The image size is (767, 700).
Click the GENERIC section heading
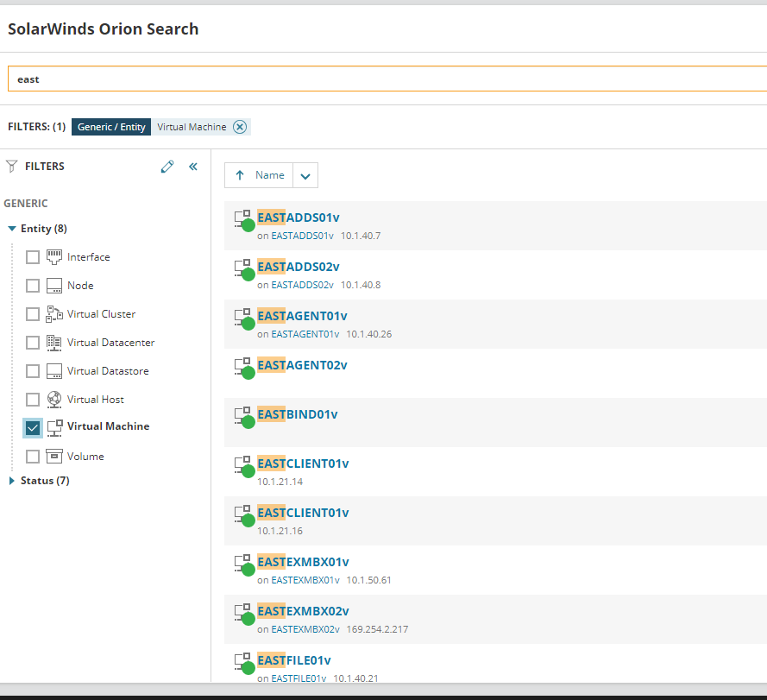(26, 204)
